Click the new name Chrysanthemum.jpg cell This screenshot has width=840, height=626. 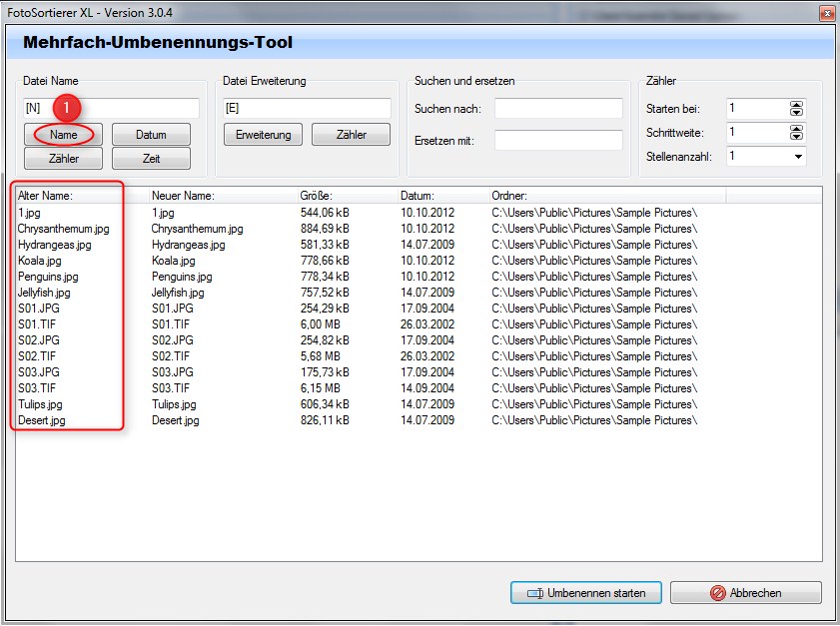pyautogui.click(x=197, y=229)
